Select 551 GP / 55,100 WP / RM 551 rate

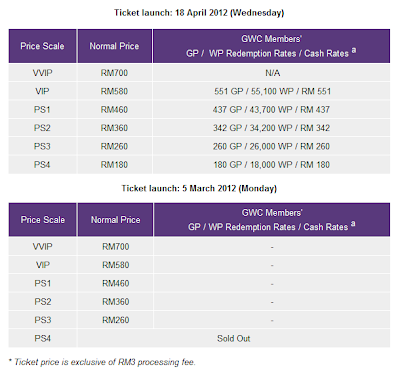click(272, 91)
